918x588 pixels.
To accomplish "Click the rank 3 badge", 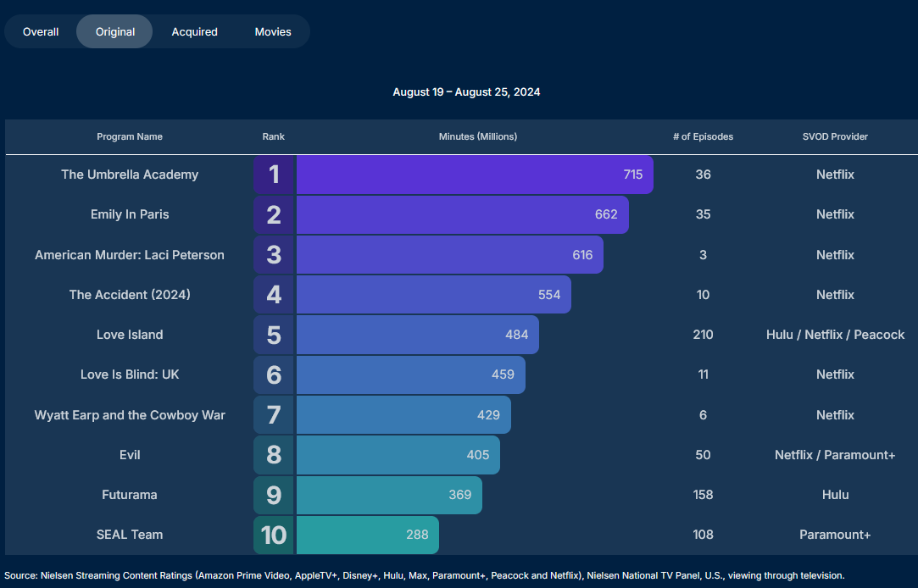I will coord(274,255).
